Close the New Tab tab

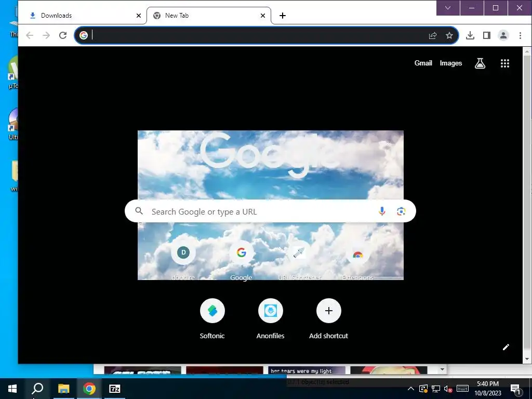[262, 16]
